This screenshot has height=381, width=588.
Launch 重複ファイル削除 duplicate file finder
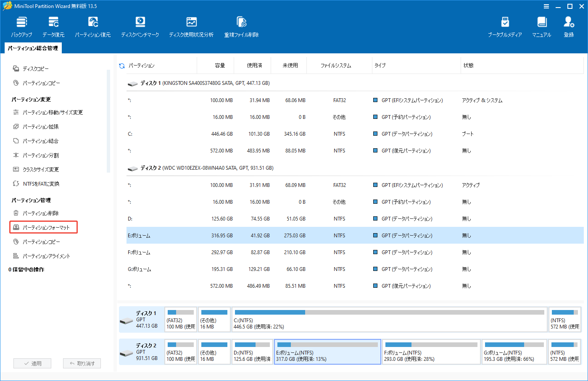click(241, 25)
